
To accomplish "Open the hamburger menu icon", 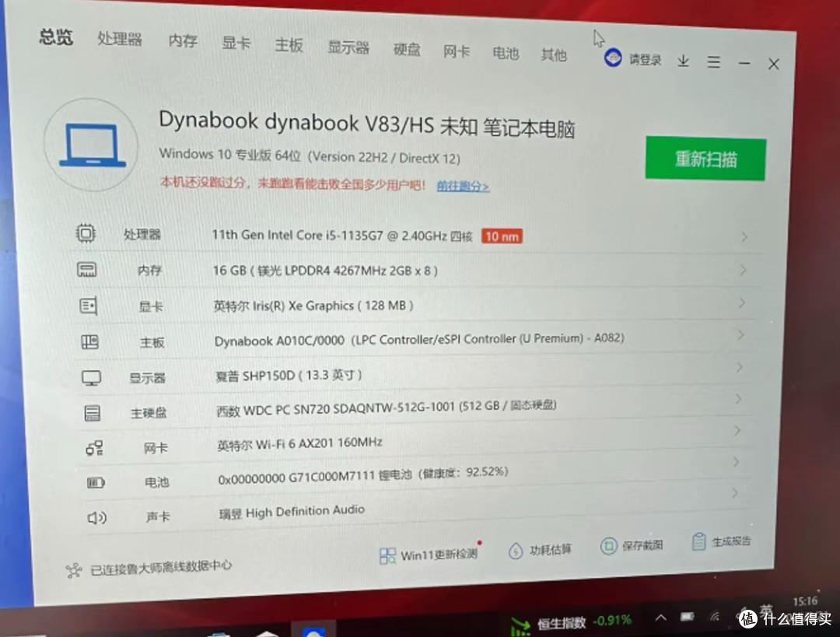I will 713,62.
